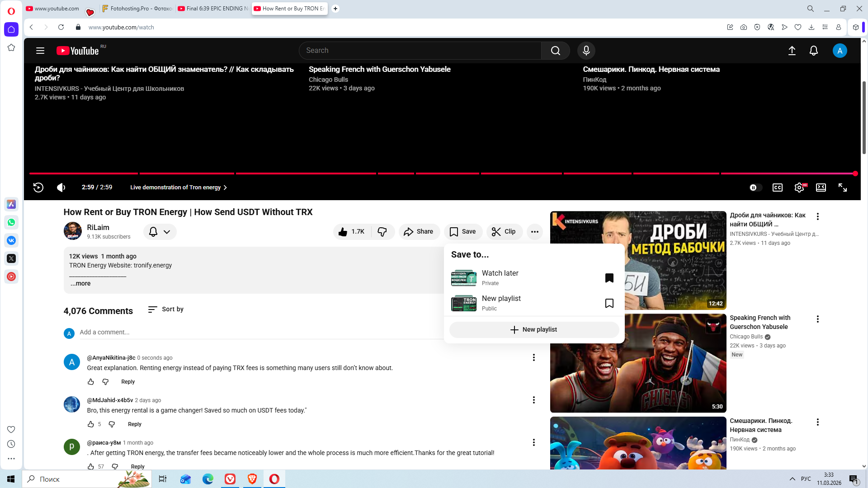The image size is (868, 488).
Task: Toggle autoplay switch in player
Action: click(755, 188)
